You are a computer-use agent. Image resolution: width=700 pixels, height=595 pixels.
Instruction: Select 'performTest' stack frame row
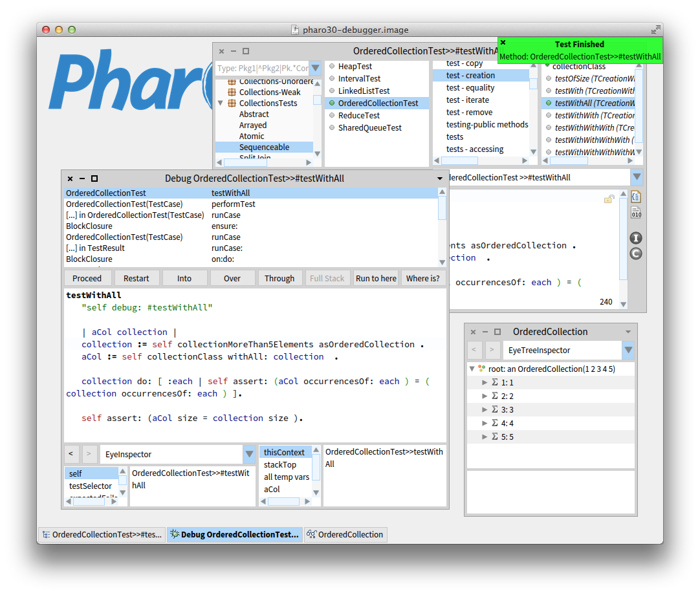click(251, 204)
